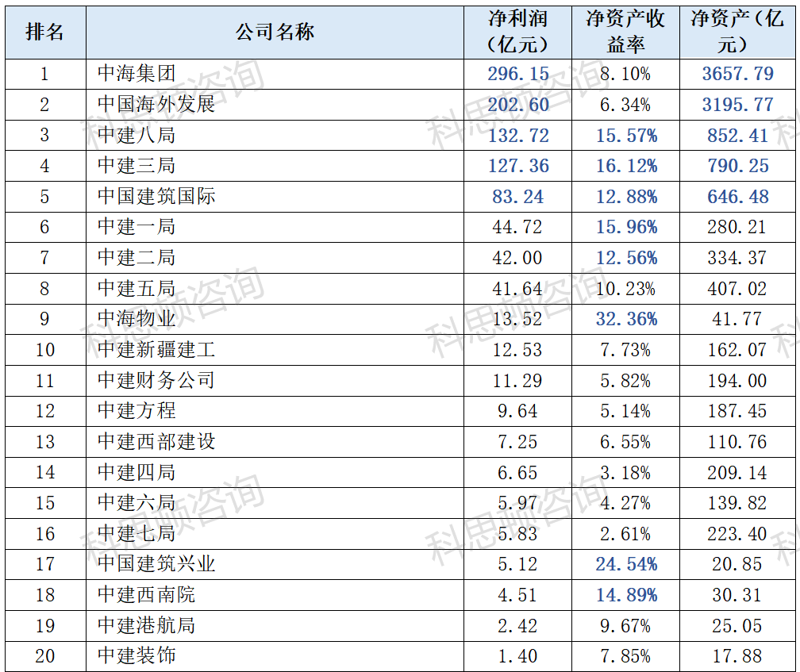Click net profit value 44.72
Viewport: 800px width, 672px height.
[x=517, y=228]
